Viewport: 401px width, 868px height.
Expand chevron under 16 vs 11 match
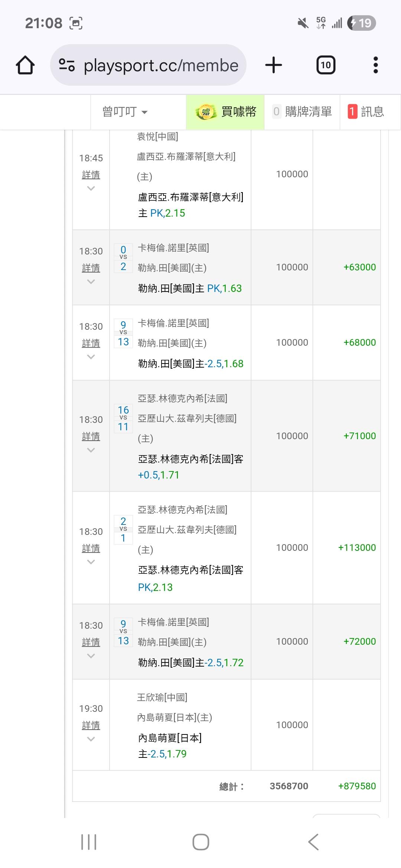pos(91,450)
